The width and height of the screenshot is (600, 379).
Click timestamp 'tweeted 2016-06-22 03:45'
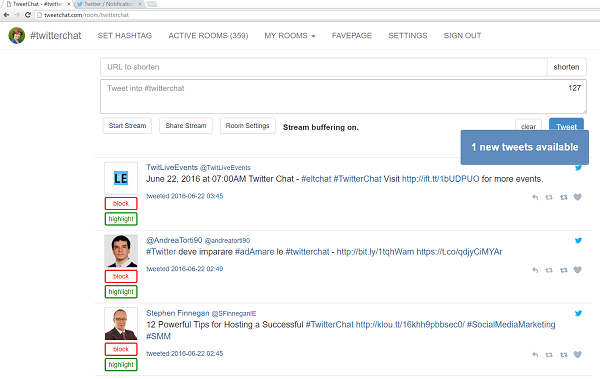(x=184, y=196)
